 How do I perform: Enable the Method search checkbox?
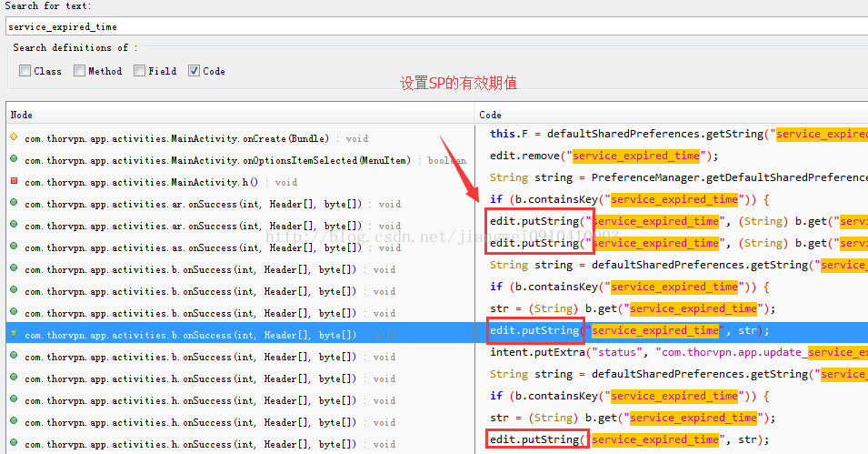(80, 70)
